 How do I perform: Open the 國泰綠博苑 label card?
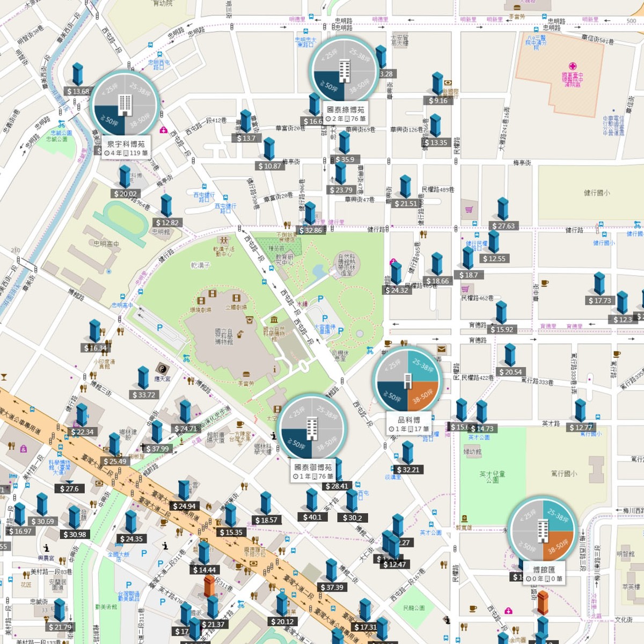coord(346,114)
